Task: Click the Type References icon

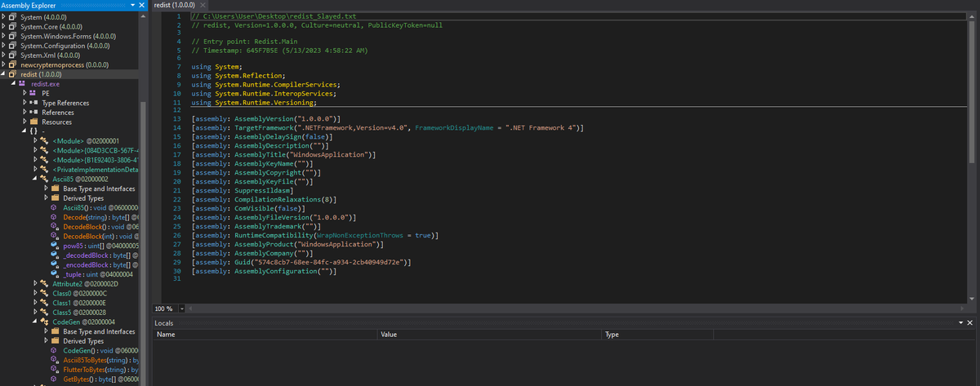Action: [x=33, y=103]
